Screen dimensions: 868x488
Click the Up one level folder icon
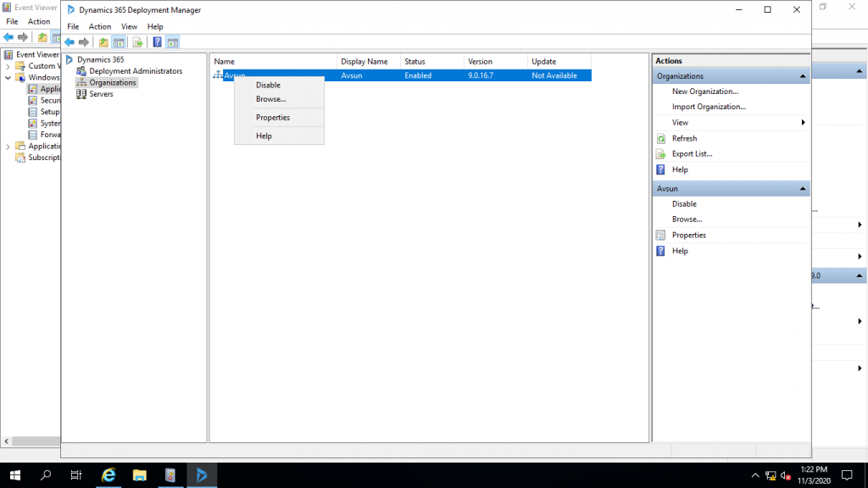pos(103,42)
